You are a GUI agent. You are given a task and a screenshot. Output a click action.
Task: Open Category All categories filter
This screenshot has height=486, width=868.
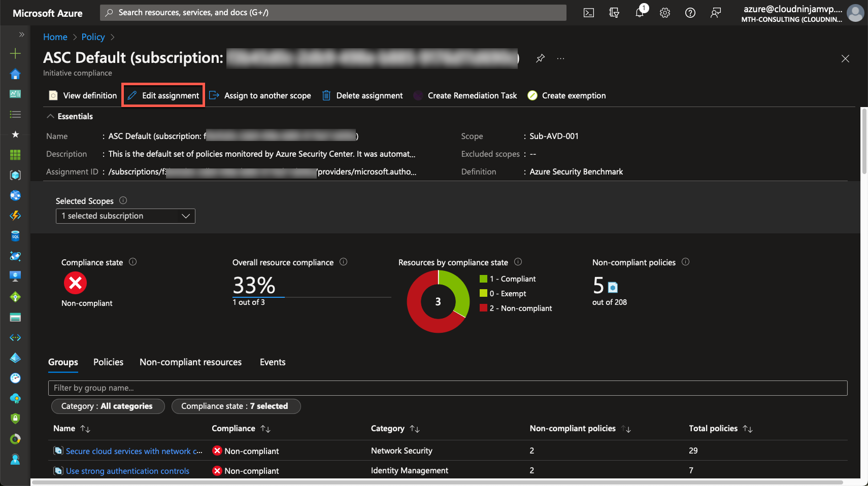(108, 406)
